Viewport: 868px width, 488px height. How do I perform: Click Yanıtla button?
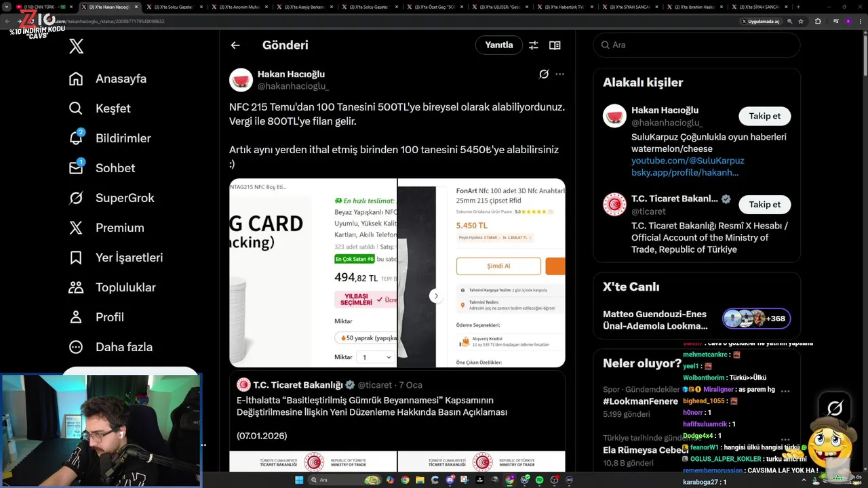(499, 45)
